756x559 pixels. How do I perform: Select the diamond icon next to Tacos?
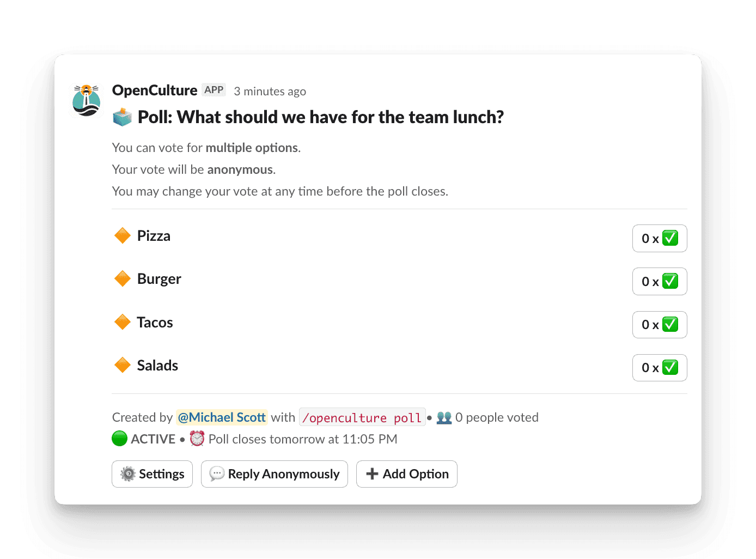(x=123, y=322)
